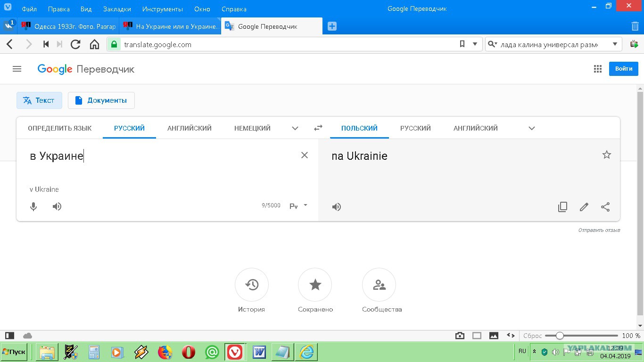Image resolution: width=644 pixels, height=362 pixels.
Task: Listen to the Russian source text
Action: coord(57,206)
